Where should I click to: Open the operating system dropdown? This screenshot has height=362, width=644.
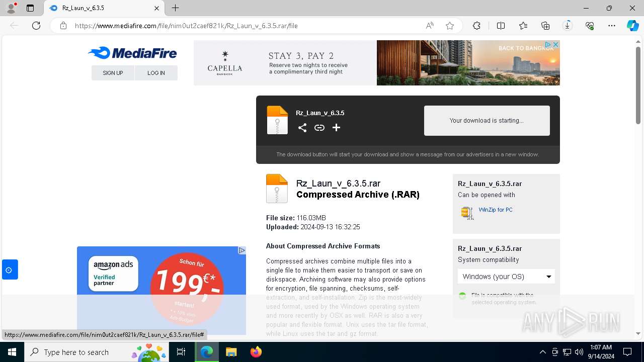506,277
